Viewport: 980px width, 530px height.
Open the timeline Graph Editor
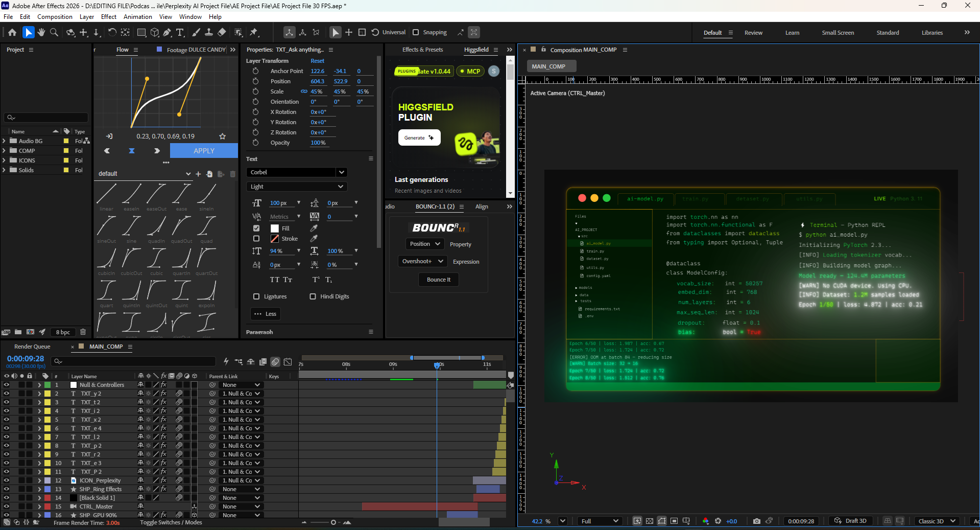(288, 362)
